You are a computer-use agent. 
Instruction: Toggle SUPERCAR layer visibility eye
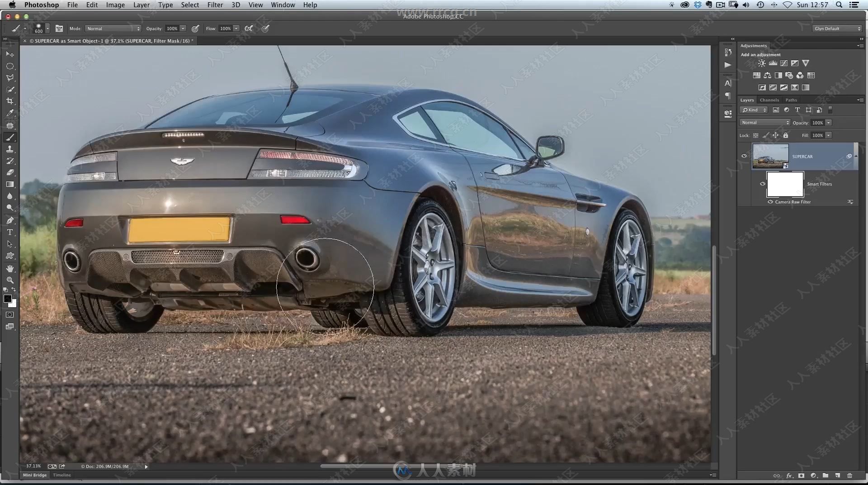point(744,156)
